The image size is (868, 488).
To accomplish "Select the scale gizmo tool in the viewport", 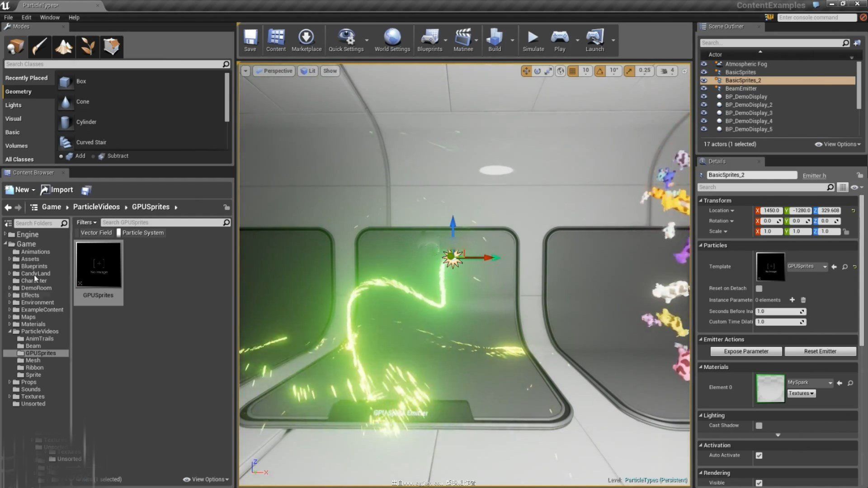I will (548, 71).
